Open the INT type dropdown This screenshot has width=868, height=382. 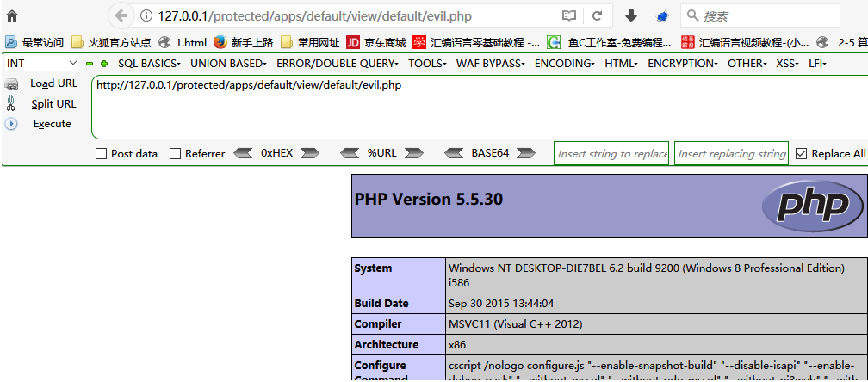(x=42, y=64)
